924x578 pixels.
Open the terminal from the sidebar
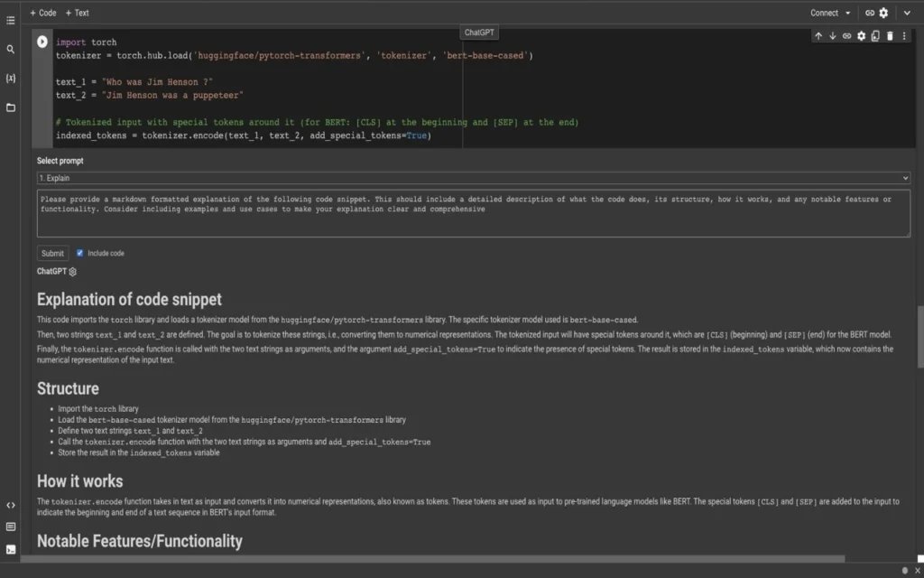point(11,549)
